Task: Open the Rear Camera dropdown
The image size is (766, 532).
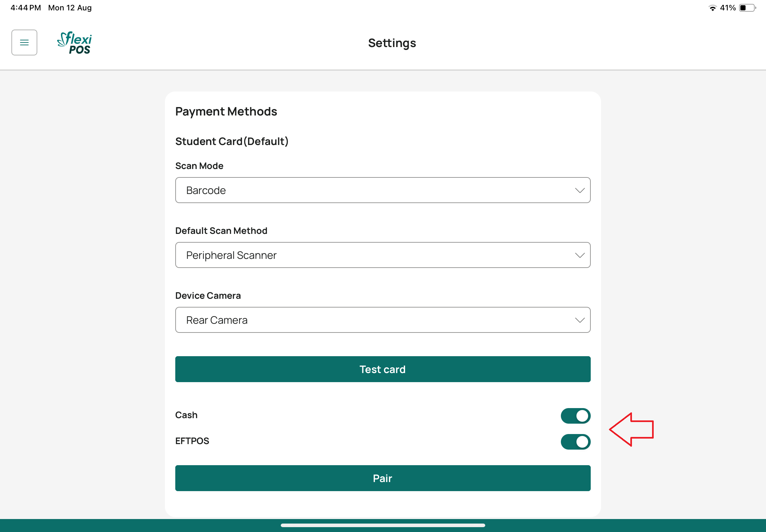Action: [382, 320]
